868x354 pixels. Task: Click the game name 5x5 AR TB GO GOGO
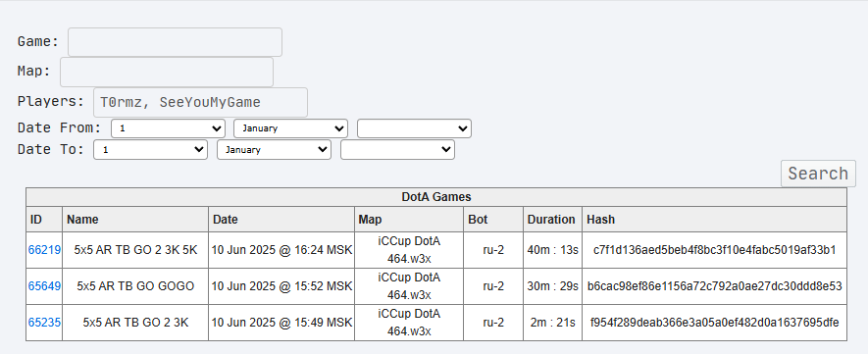click(x=135, y=286)
